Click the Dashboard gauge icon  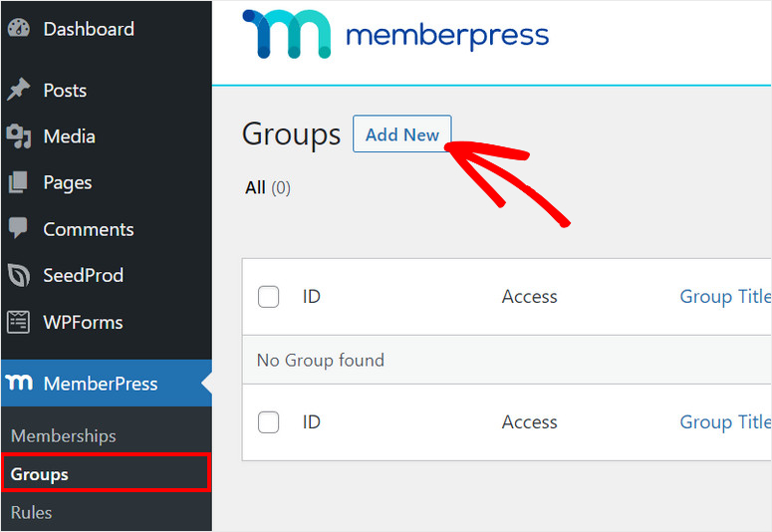[x=19, y=29]
